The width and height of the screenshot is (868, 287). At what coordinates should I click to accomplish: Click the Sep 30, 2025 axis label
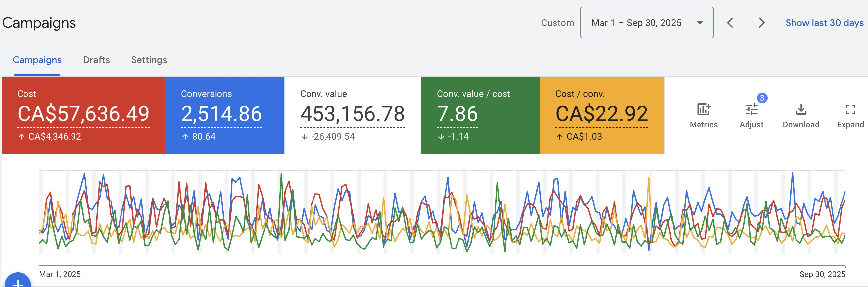(x=822, y=274)
